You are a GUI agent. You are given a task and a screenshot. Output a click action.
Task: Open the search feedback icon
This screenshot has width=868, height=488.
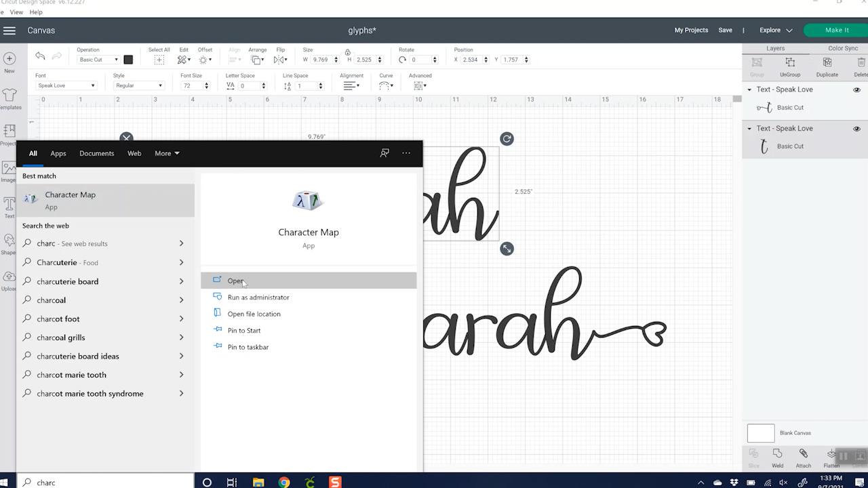(384, 153)
